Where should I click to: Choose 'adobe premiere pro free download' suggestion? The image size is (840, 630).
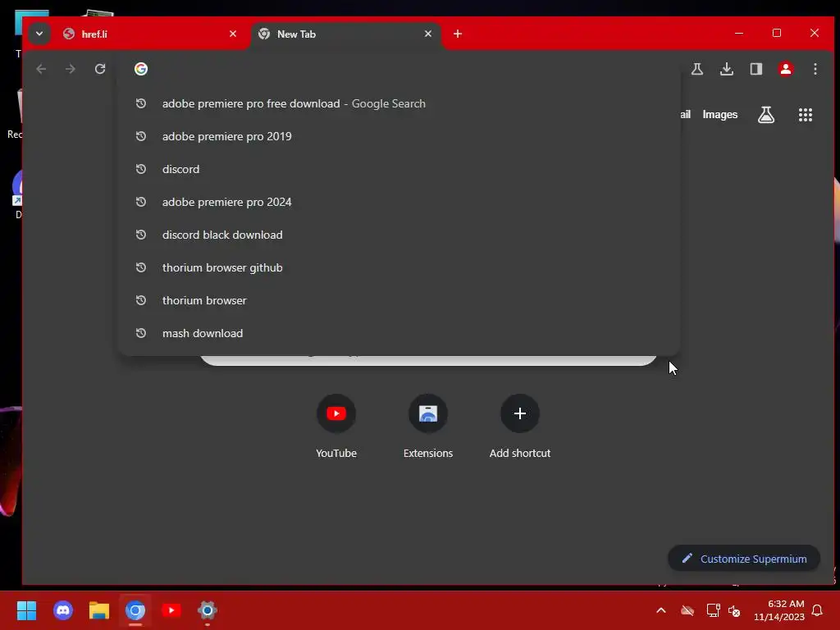399,103
